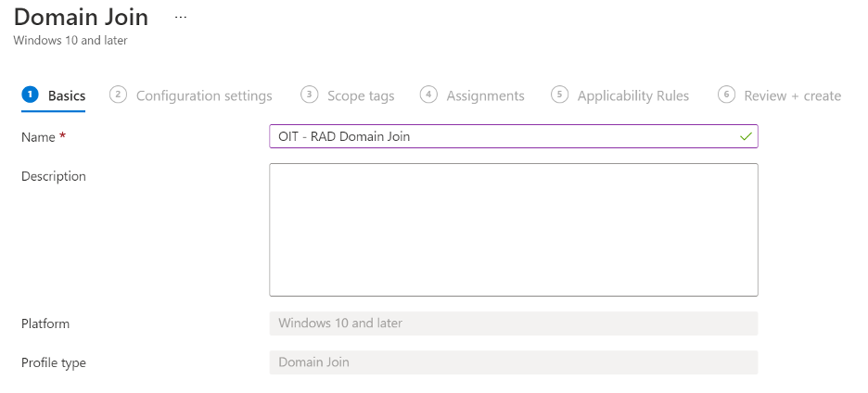Select the Basics tab label

click(x=67, y=95)
